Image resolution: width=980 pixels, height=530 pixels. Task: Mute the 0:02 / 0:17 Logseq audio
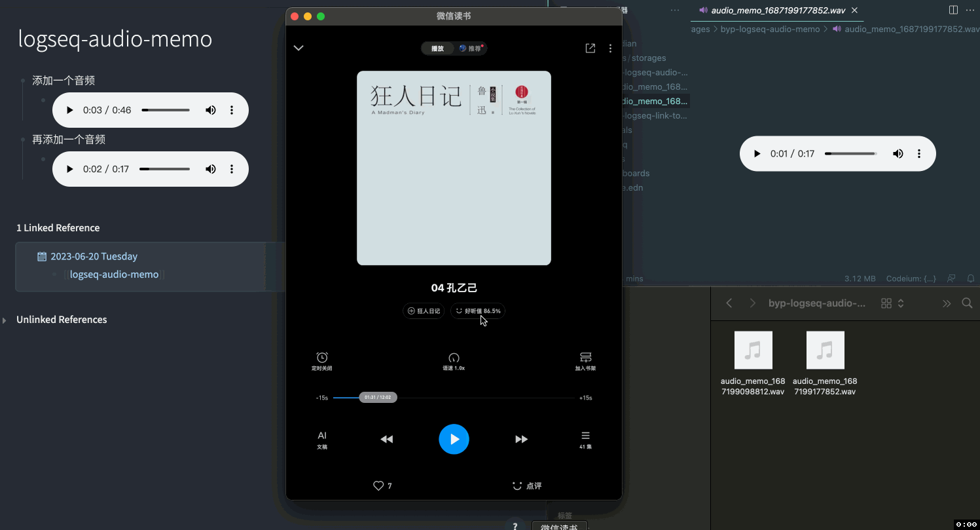click(211, 169)
